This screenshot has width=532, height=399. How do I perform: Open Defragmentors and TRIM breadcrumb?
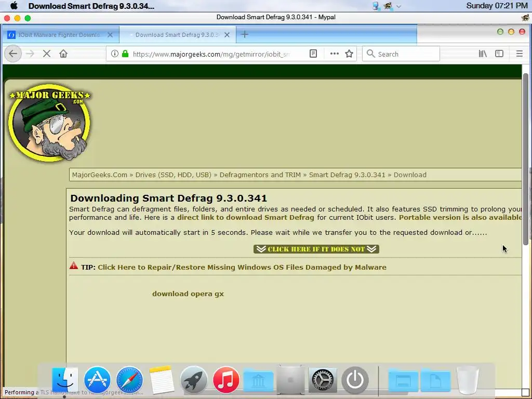260,175
